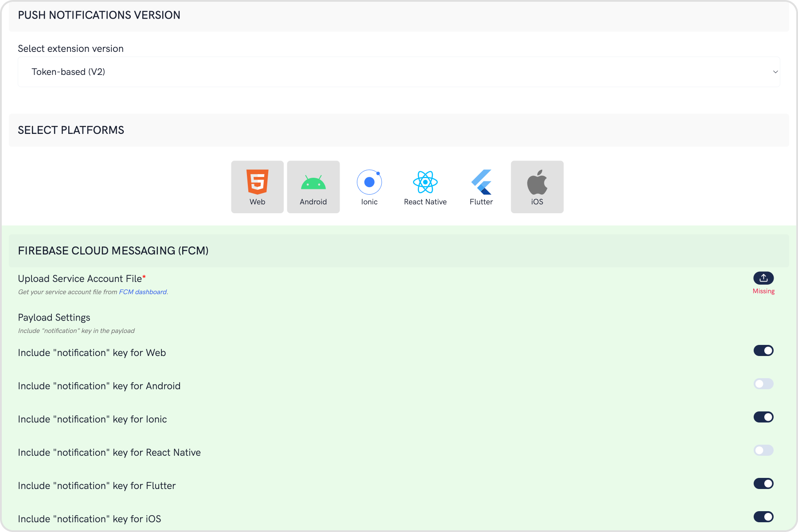Turn off notification key toggle for Ionic
Viewport: 798px width, 532px height.
point(763,417)
